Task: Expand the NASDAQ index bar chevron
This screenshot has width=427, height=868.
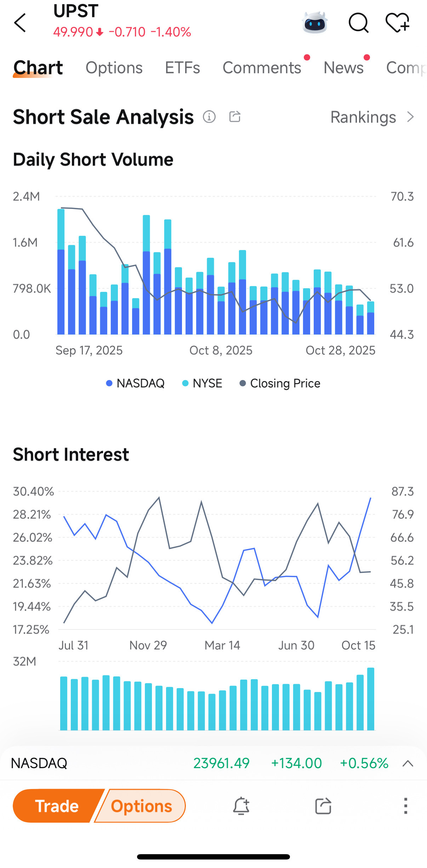Action: pos(408,763)
